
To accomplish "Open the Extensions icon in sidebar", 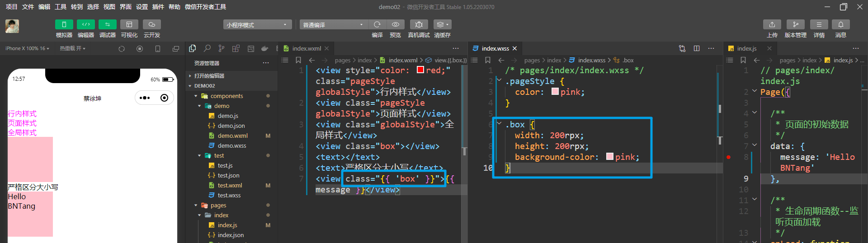I will point(236,48).
